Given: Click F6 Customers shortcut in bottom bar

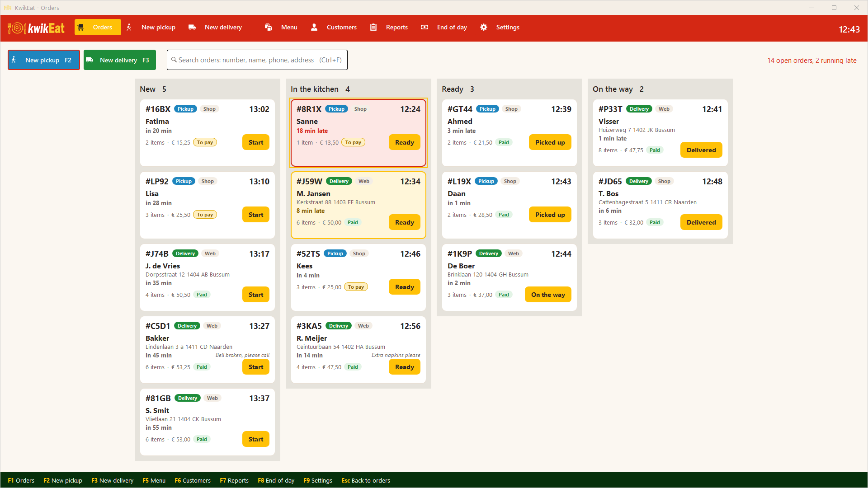Looking at the screenshot, I should (x=193, y=480).
